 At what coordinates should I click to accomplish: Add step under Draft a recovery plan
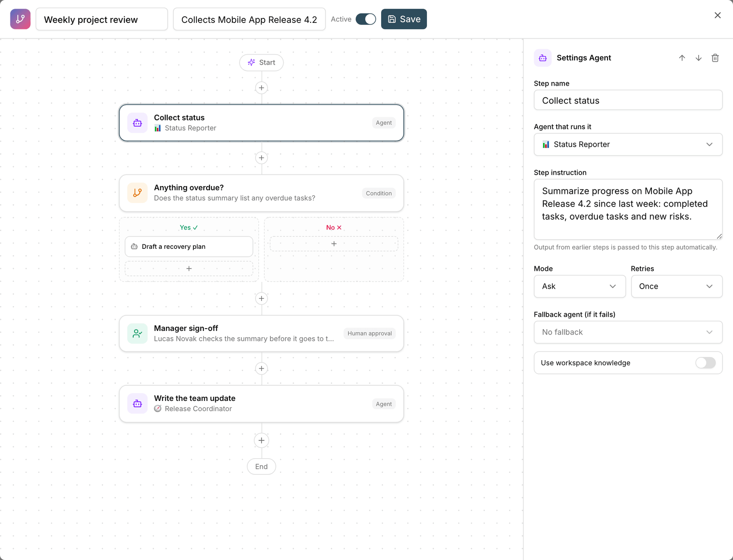point(189,269)
